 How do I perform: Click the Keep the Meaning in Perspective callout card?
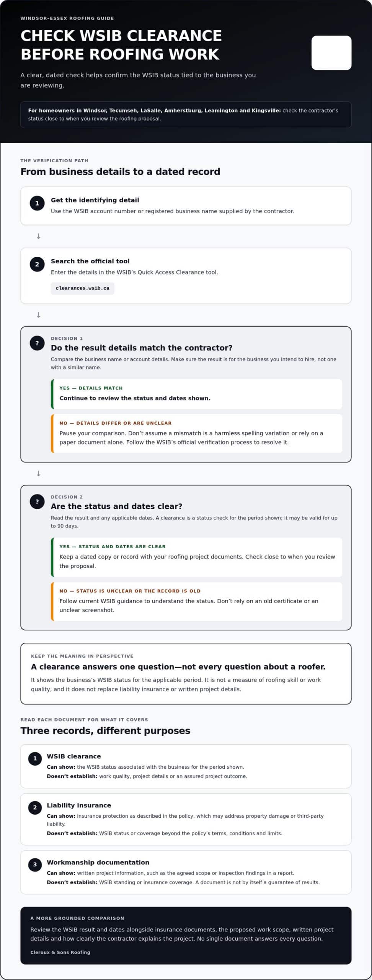(186, 673)
